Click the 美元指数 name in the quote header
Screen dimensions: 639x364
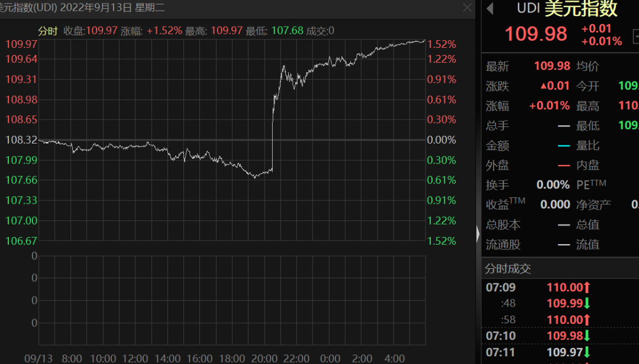pos(580,9)
